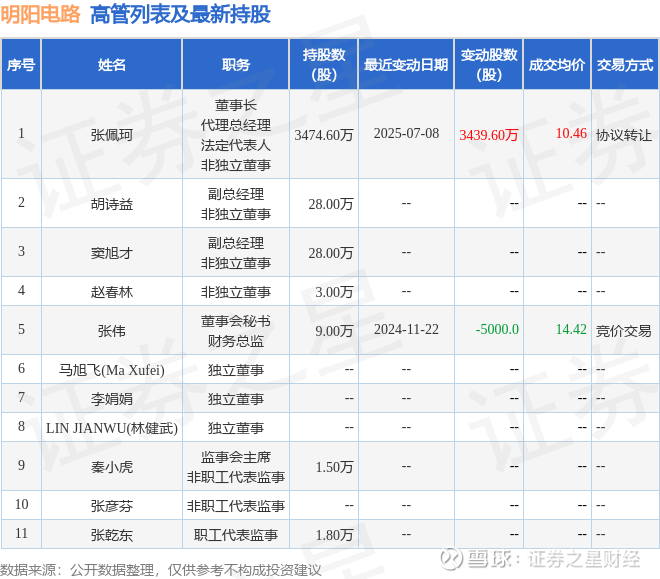Click the date 2024-11-22
The height and width of the screenshot is (579, 660).
tap(406, 329)
